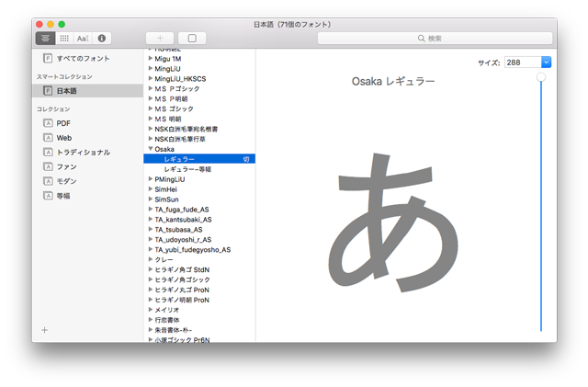Expand the Migu 1M font family
The height and width of the screenshot is (387, 588).
point(151,58)
